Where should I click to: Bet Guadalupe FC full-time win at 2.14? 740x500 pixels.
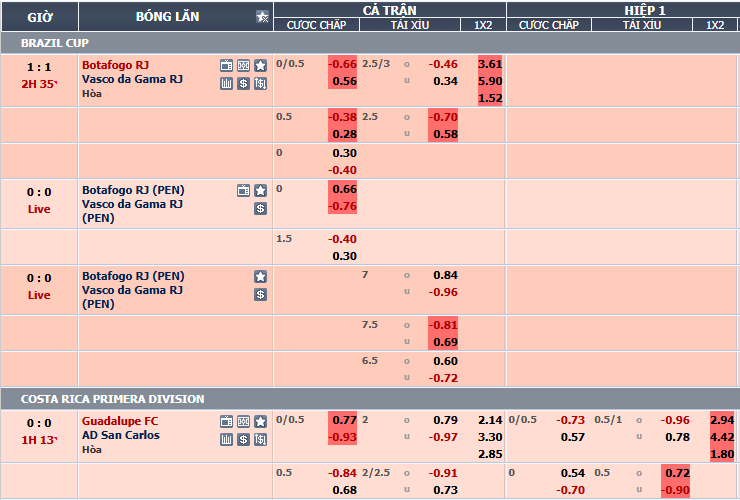pos(490,420)
